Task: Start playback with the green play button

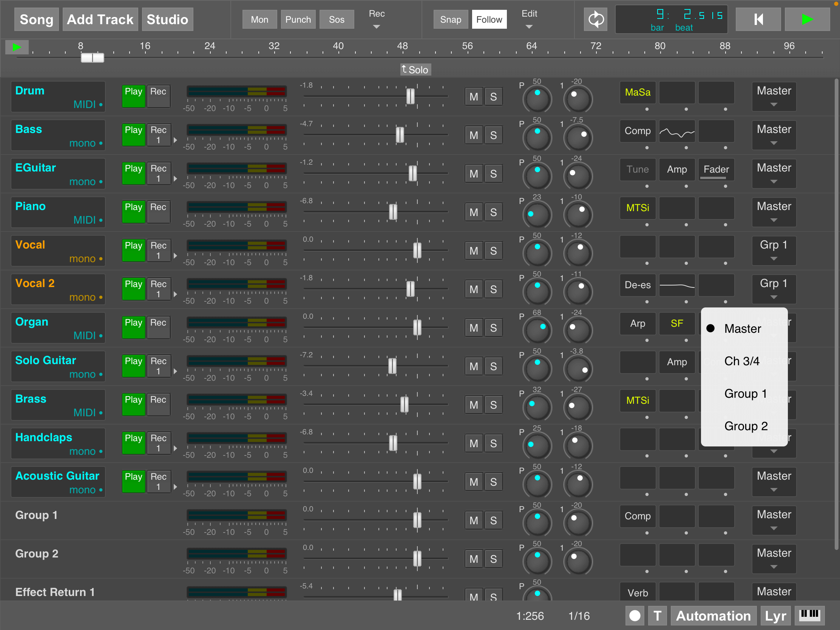Action: click(x=807, y=19)
